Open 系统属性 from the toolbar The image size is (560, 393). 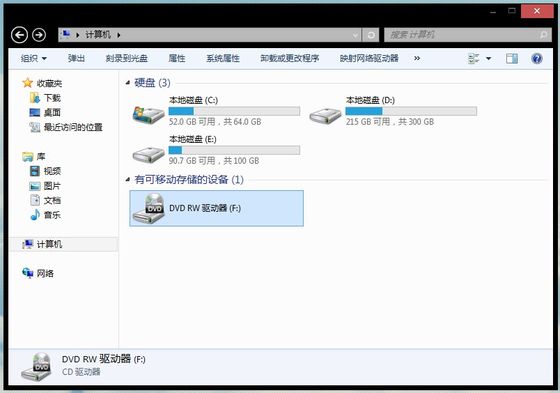[x=223, y=58]
